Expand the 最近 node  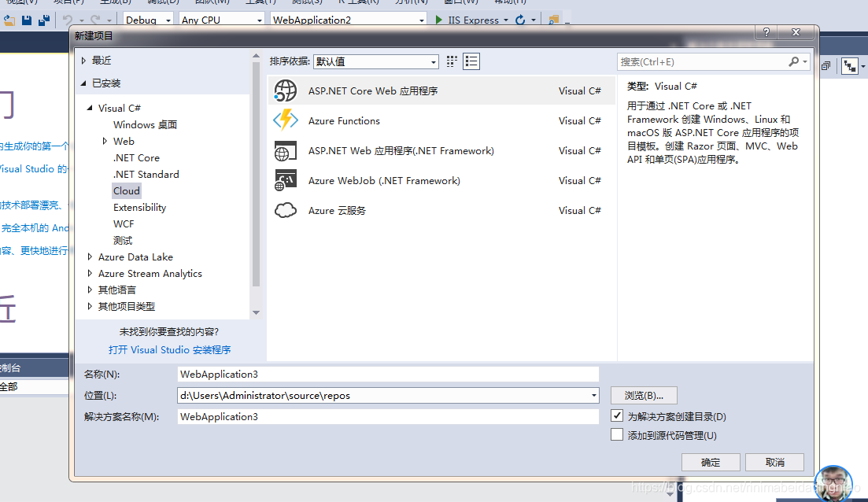(x=83, y=61)
